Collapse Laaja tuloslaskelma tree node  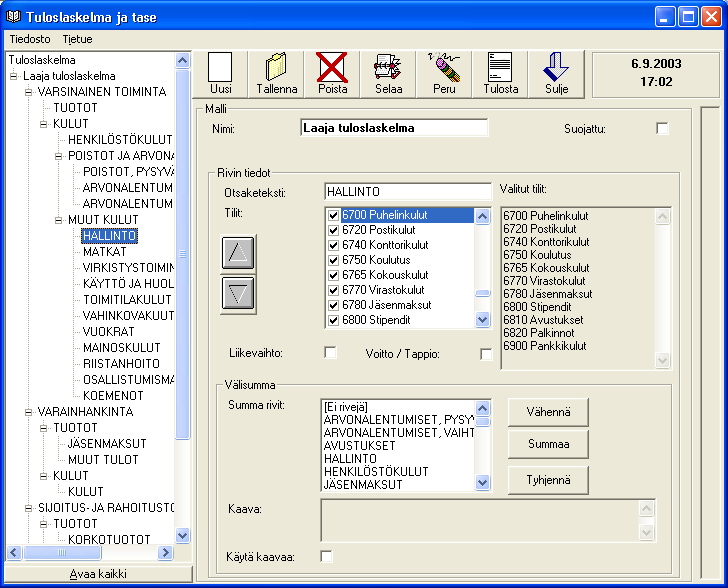pos(13,76)
